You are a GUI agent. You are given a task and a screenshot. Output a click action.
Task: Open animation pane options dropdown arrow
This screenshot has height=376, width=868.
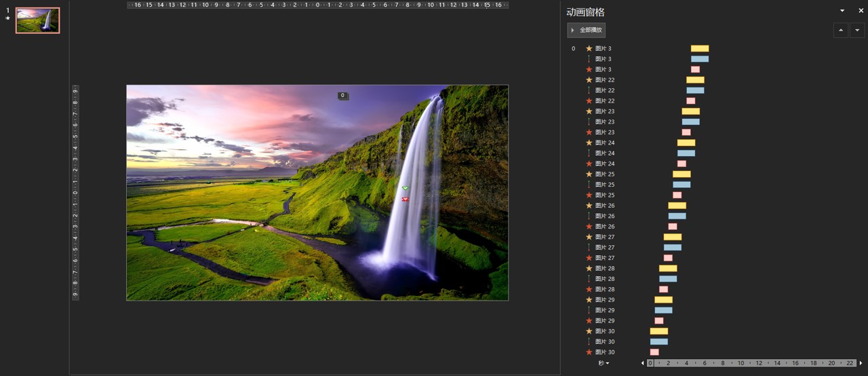pos(842,11)
